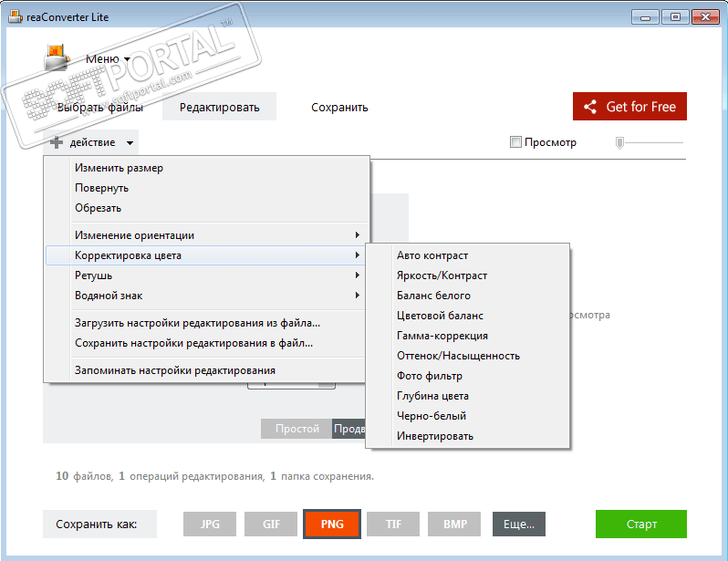The height and width of the screenshot is (561, 728).
Task: Select Гамма-коррекция
Action: (467, 336)
